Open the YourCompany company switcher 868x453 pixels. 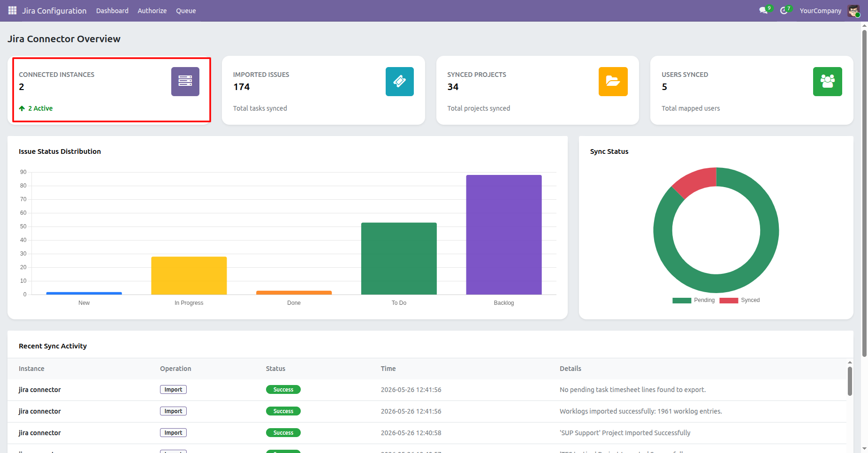click(x=821, y=11)
